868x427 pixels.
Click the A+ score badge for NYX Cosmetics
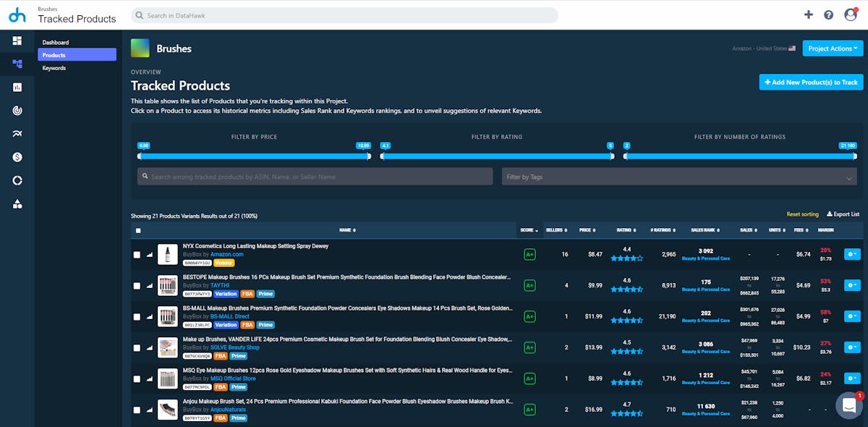[x=529, y=254]
